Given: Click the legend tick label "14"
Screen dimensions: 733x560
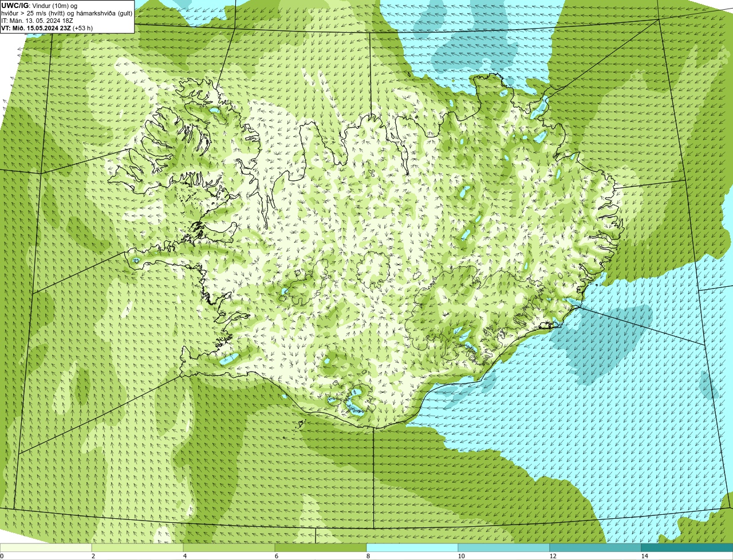Looking at the screenshot, I should coord(644,556).
